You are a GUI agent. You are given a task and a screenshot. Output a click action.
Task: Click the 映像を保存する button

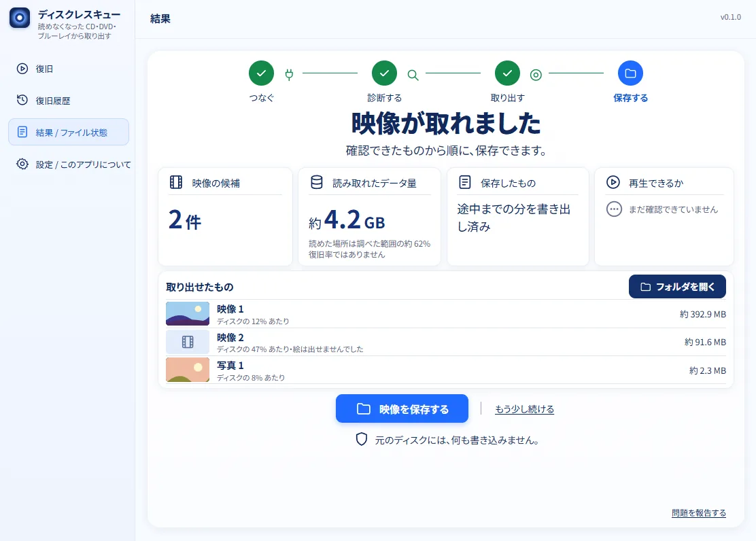pyautogui.click(x=402, y=408)
